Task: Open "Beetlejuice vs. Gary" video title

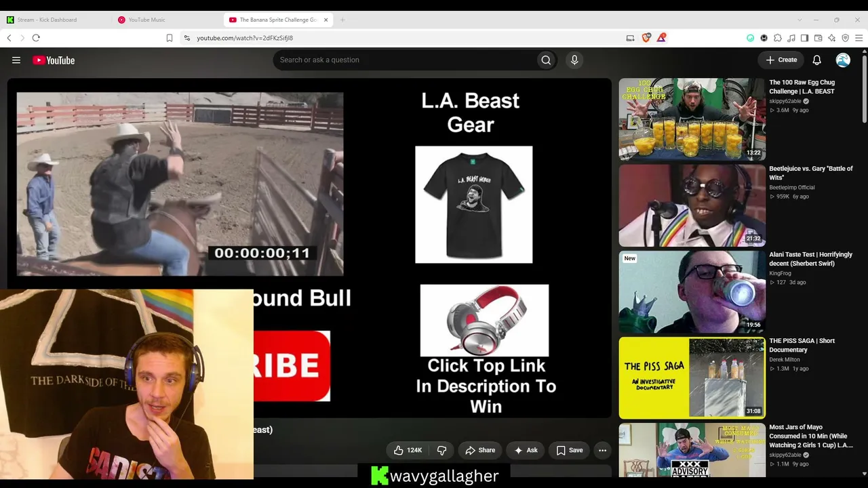Action: pyautogui.click(x=811, y=173)
